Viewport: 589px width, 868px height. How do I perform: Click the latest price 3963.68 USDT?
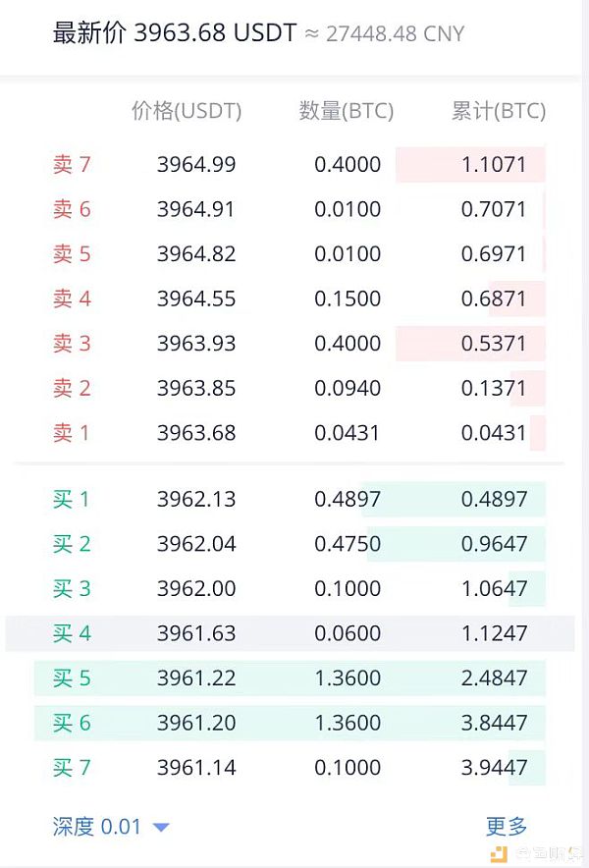215,32
